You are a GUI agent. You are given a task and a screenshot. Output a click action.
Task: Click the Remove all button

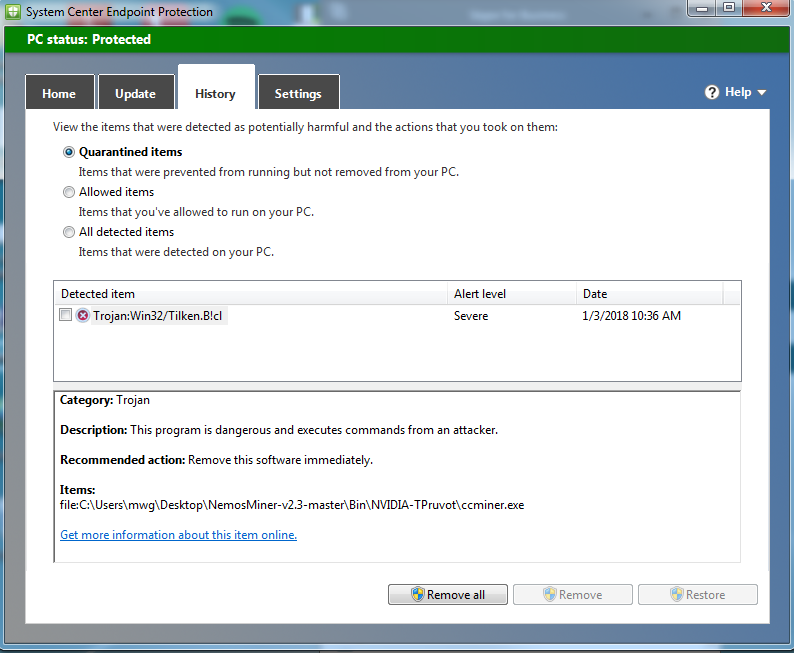point(448,594)
